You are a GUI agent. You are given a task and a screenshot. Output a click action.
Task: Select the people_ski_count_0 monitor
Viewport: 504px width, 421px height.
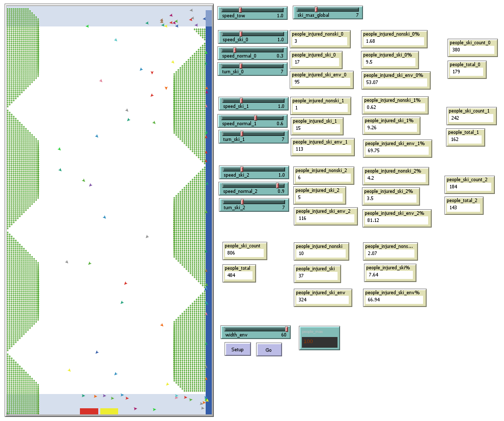coord(471,47)
